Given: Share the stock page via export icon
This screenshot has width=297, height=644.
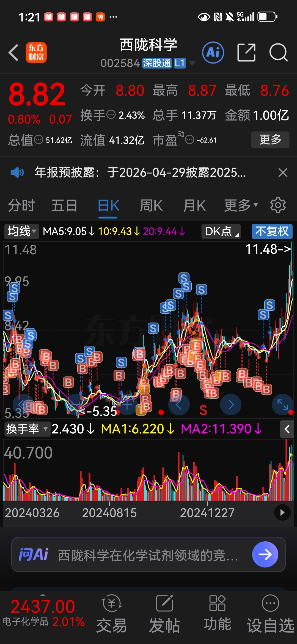Looking at the screenshot, I should tap(246, 52).
